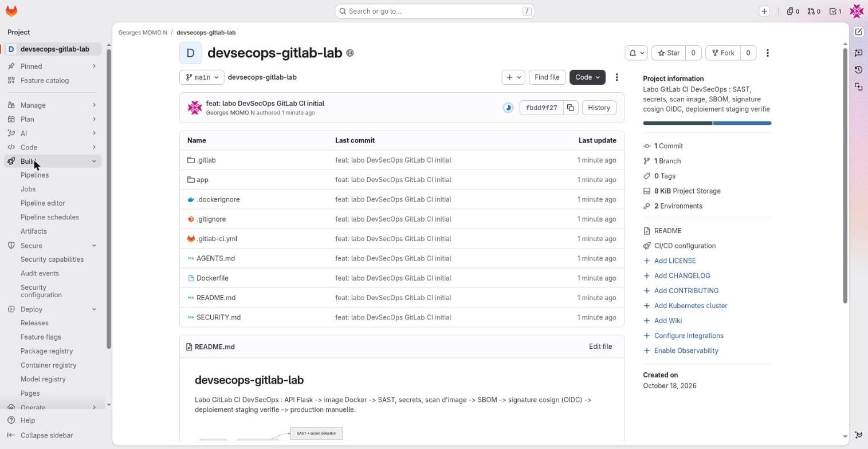The width and height of the screenshot is (868, 449).
Task: Collapse the Secure sidebar section
Action: (x=53, y=246)
